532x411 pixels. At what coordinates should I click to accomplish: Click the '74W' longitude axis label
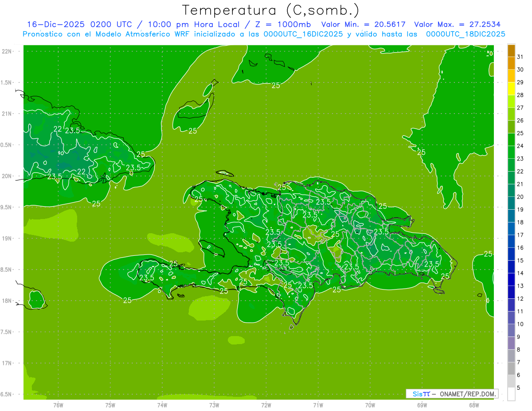point(162,405)
